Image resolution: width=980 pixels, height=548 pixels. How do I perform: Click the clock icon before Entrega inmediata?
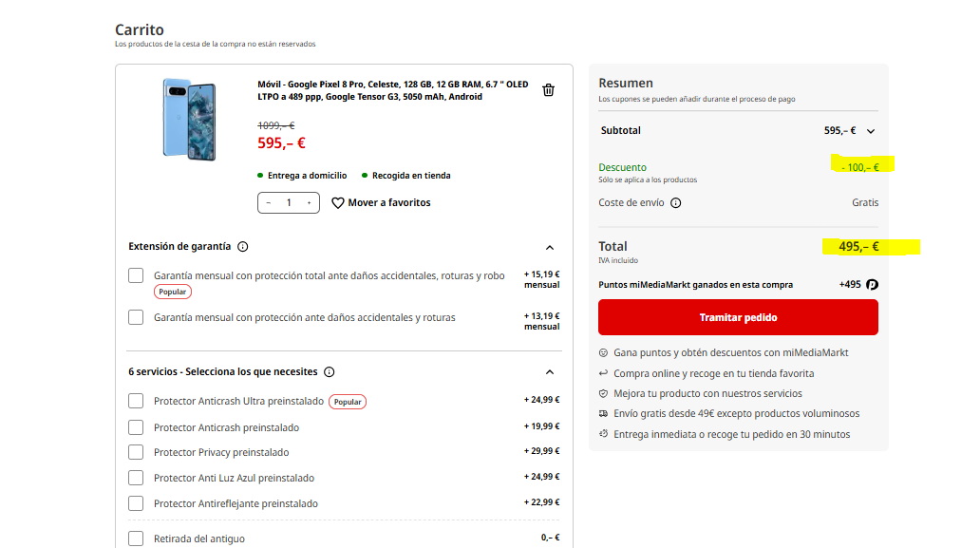pos(603,434)
